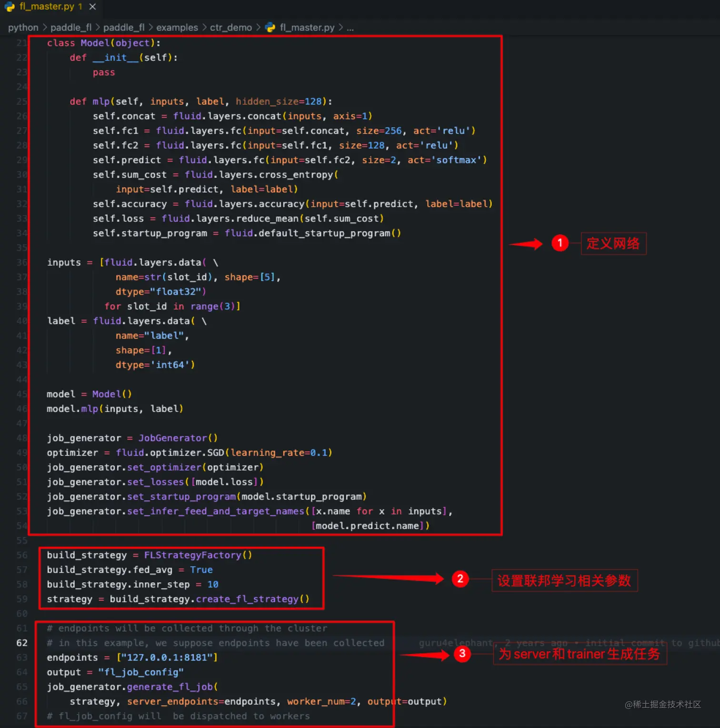The image size is (720, 728).
Task: Click the "for slot_id in range(3)]" line
Action: (x=172, y=306)
